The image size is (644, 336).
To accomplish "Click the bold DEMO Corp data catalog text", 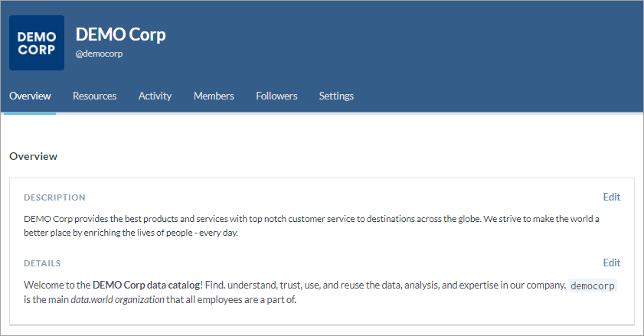I will click(x=145, y=285).
